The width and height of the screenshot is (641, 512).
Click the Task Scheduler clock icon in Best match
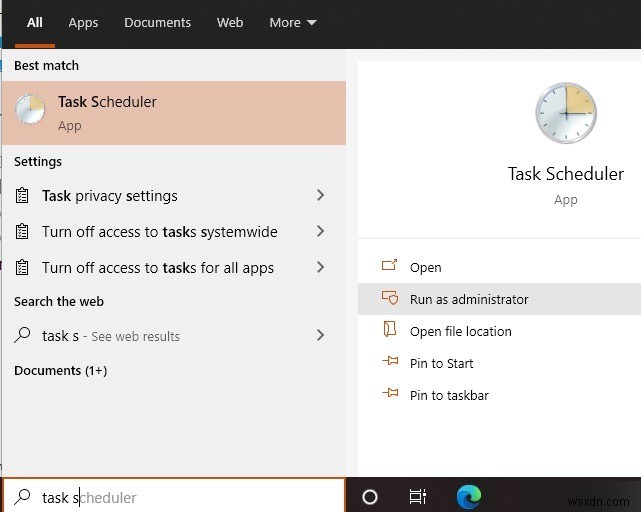point(30,109)
